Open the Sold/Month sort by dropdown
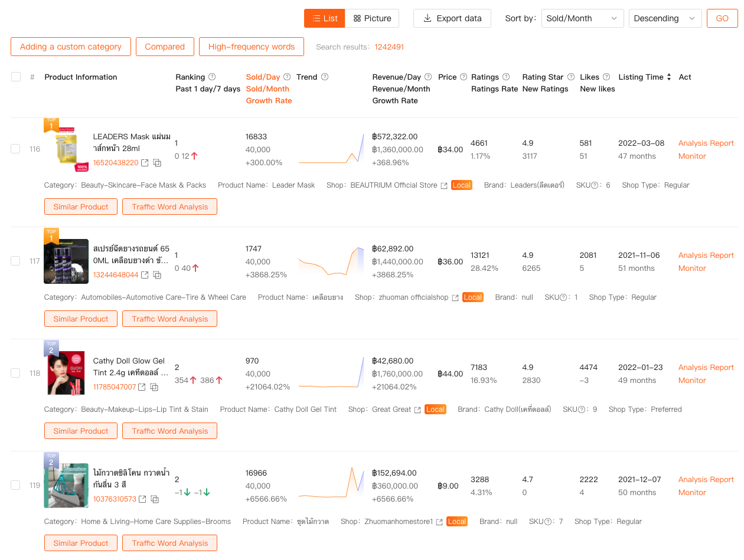This screenshot has height=560, width=744. point(582,18)
